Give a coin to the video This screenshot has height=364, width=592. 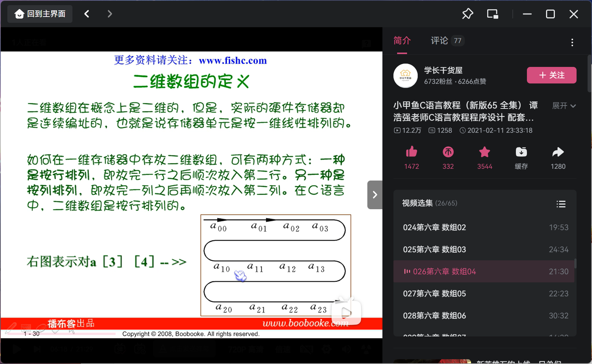coord(448,152)
